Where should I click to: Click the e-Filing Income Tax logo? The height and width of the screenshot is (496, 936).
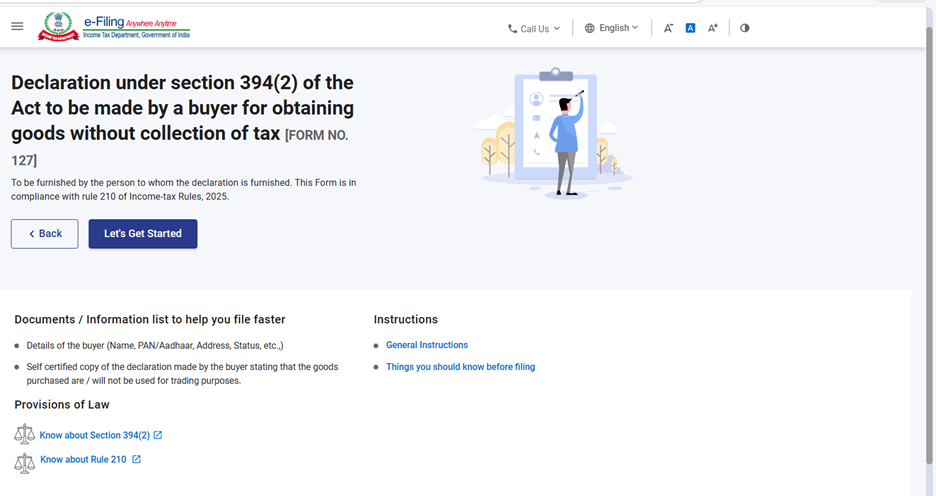113,27
